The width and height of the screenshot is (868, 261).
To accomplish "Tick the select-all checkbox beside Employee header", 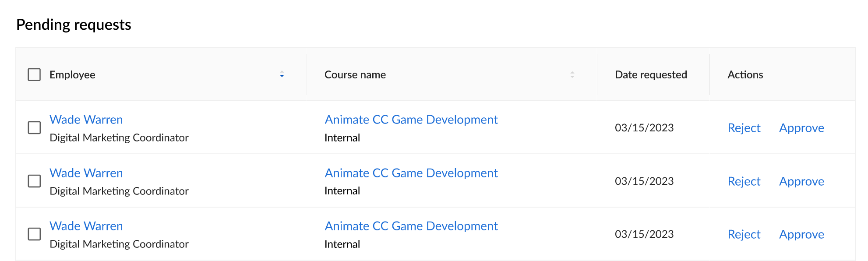I will [34, 74].
